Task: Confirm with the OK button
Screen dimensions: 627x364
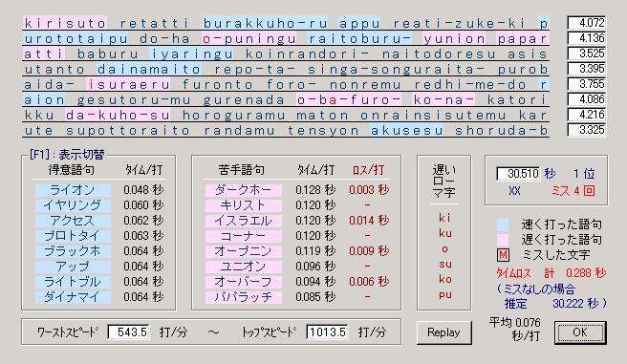Action: [580, 332]
